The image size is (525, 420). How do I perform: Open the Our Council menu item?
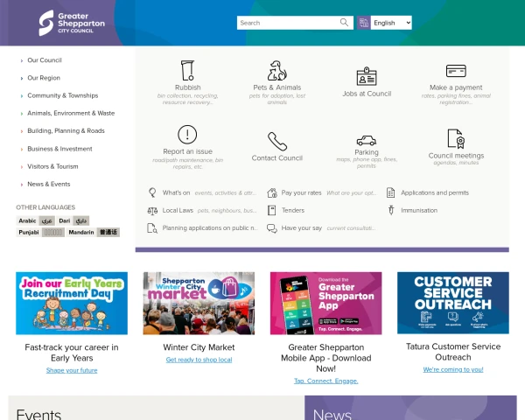coord(45,60)
